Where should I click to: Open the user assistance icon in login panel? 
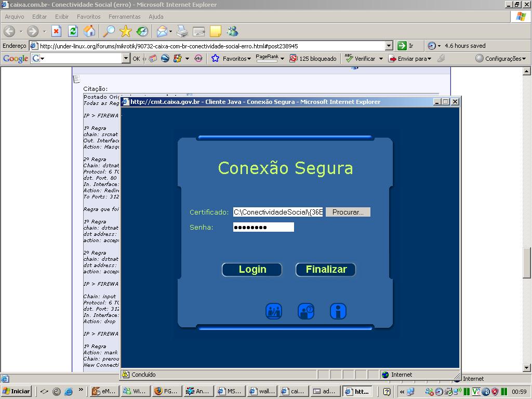(273, 311)
